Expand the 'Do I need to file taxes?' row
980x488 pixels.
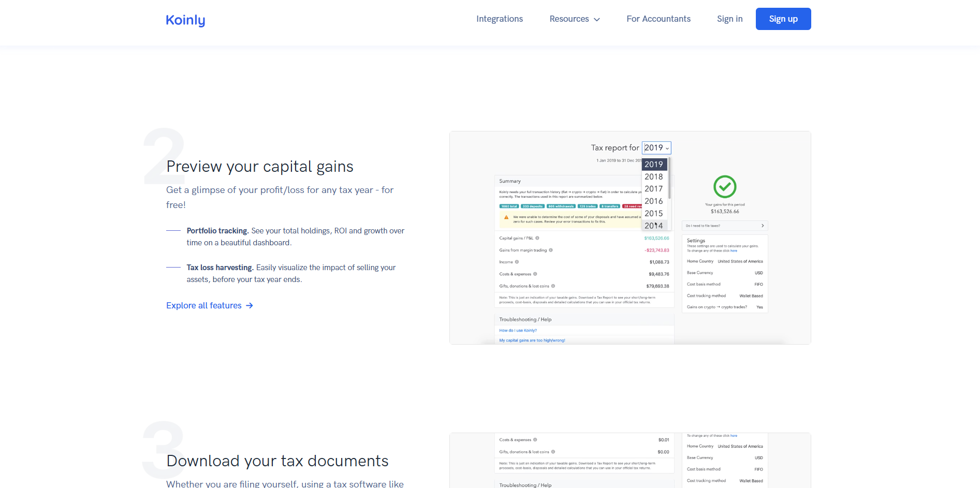click(x=725, y=226)
